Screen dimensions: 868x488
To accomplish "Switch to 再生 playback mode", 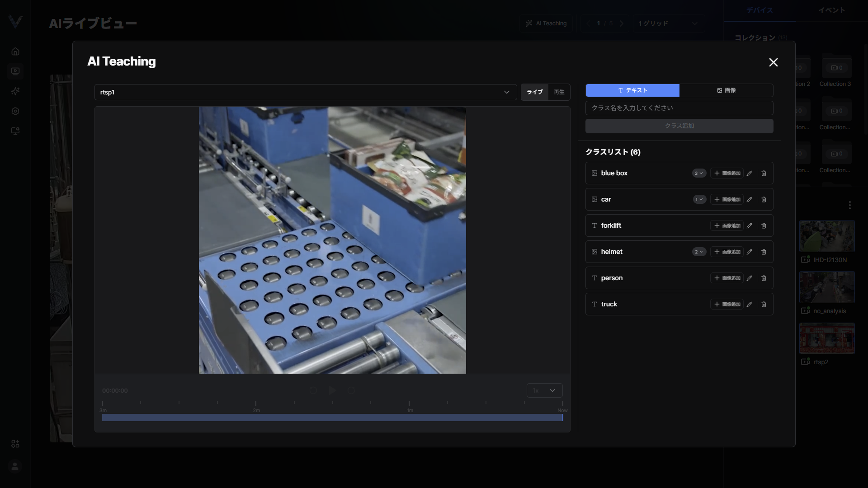I will pyautogui.click(x=559, y=92).
